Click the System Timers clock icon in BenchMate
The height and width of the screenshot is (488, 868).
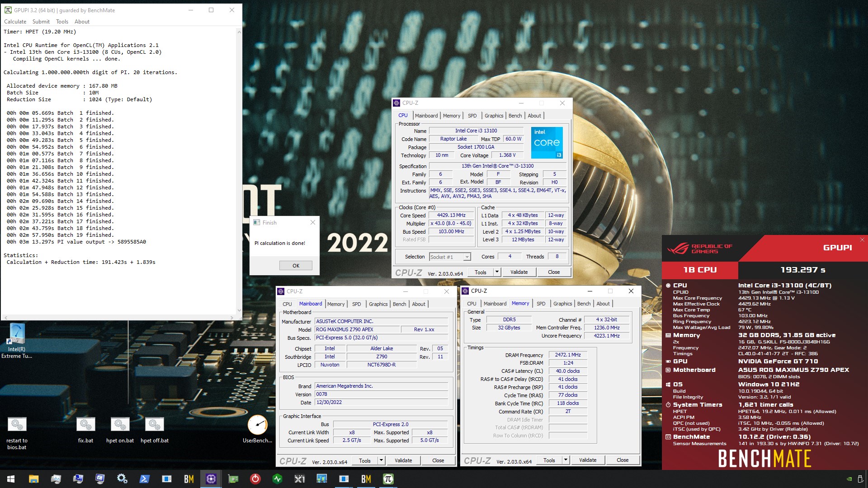click(668, 405)
